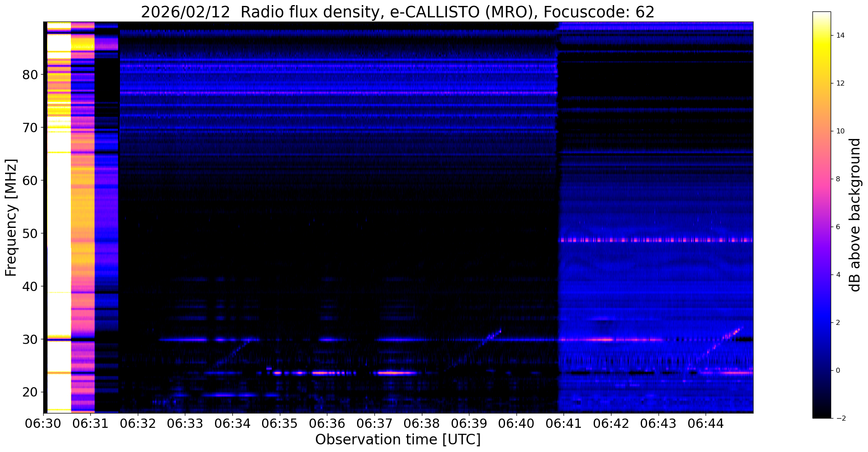Viewport: 868px width, 452px height.
Task: Pick the 6 dB colorbar tick label
Action: click(x=837, y=227)
